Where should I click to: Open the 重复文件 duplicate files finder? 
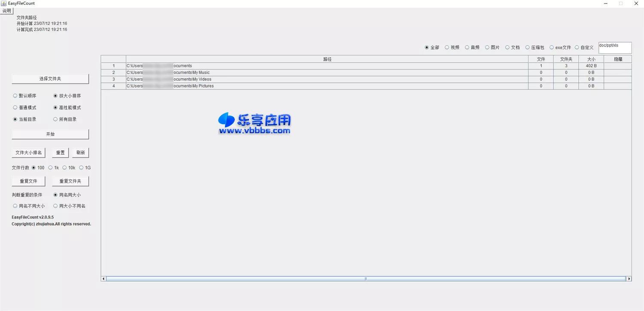click(x=28, y=181)
